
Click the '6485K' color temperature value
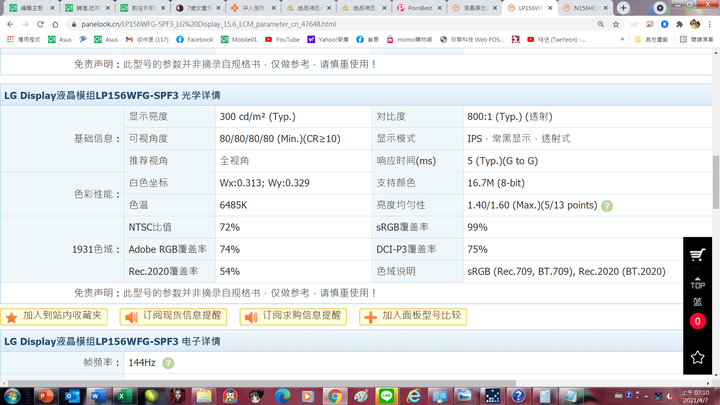[x=233, y=205]
